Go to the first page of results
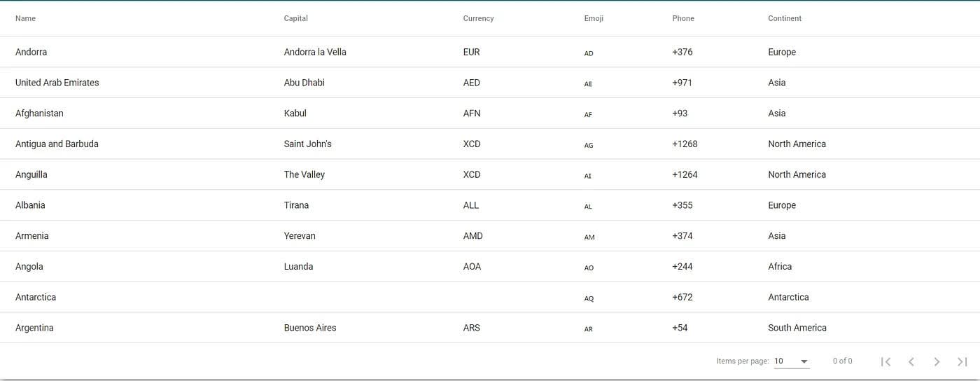 coord(885,361)
